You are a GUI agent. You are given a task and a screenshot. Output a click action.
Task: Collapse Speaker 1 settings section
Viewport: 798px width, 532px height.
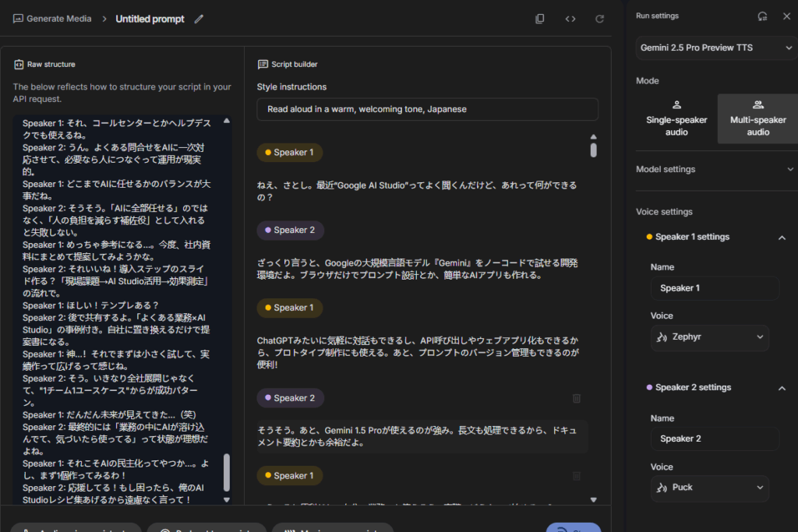(782, 238)
